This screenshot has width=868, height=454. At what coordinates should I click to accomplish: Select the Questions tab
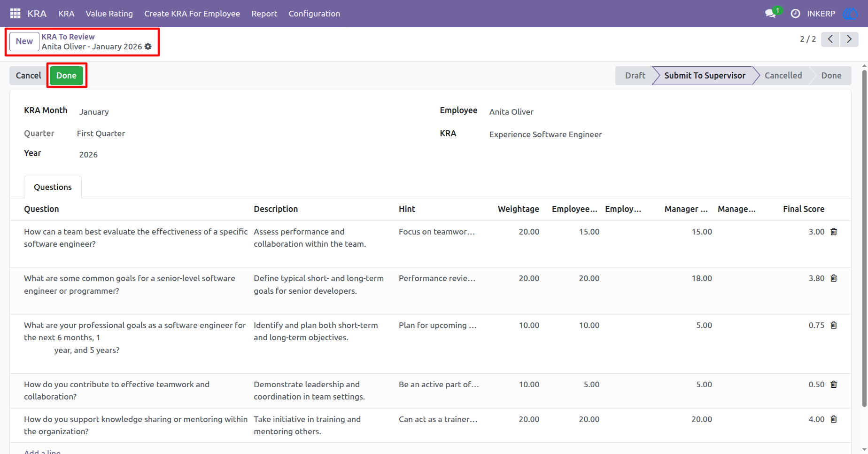[x=53, y=187]
